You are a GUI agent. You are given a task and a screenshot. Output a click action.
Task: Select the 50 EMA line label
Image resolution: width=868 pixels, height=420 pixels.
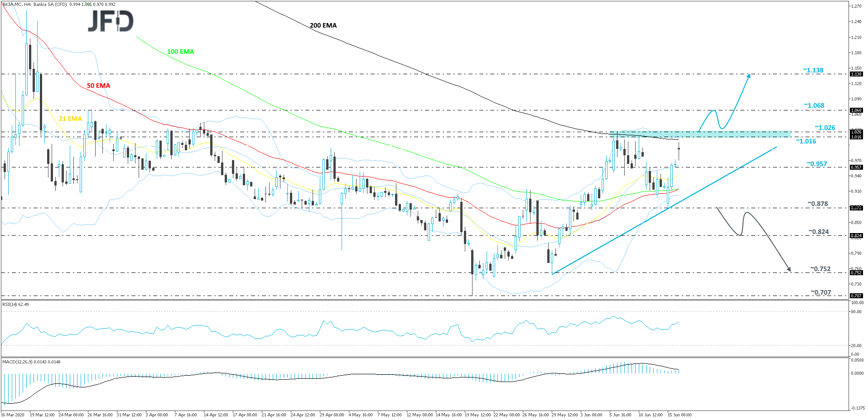point(98,85)
